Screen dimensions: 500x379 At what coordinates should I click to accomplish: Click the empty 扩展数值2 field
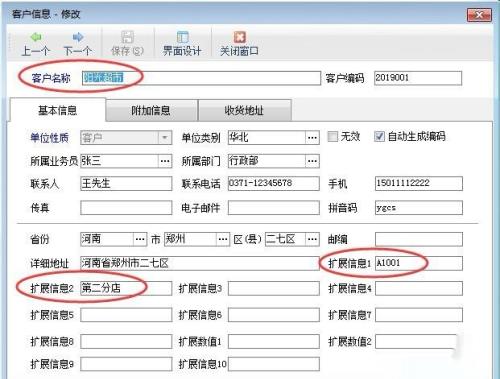coord(417,342)
